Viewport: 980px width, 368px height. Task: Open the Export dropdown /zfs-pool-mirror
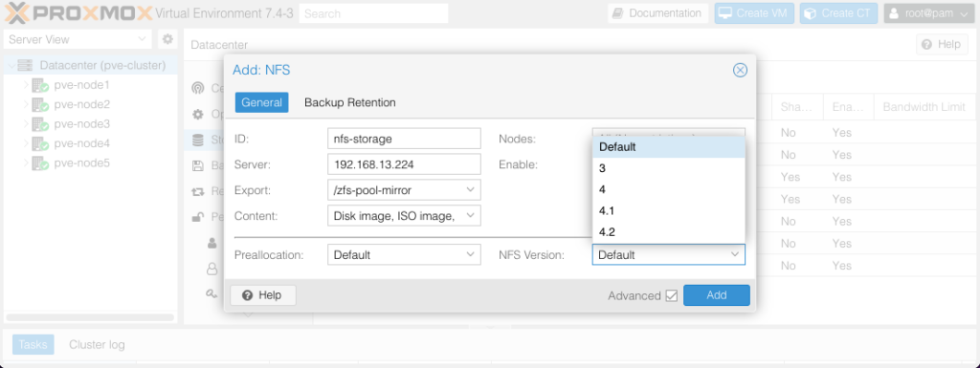(x=470, y=189)
